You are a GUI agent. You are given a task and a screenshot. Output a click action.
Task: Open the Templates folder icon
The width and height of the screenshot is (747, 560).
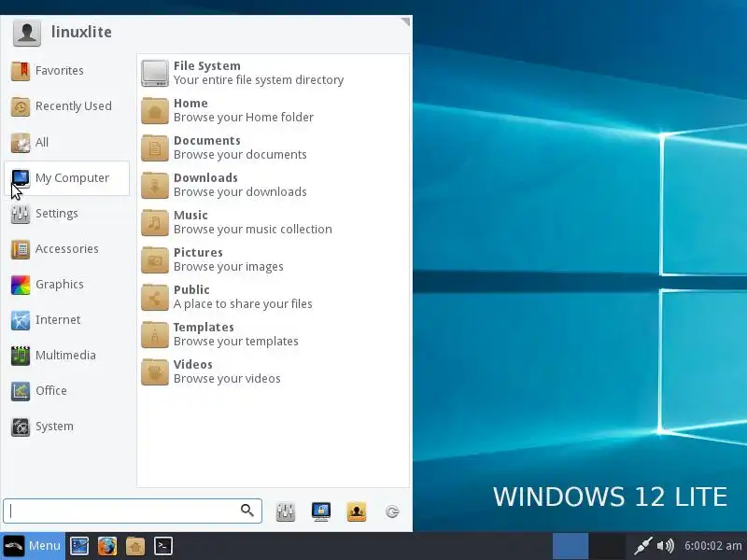click(155, 335)
